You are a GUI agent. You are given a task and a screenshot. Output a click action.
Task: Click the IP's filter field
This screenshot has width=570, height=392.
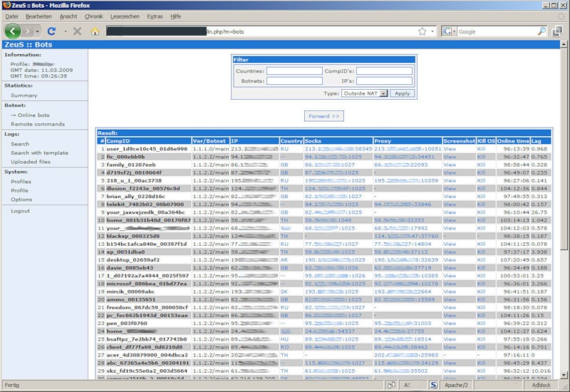384,81
